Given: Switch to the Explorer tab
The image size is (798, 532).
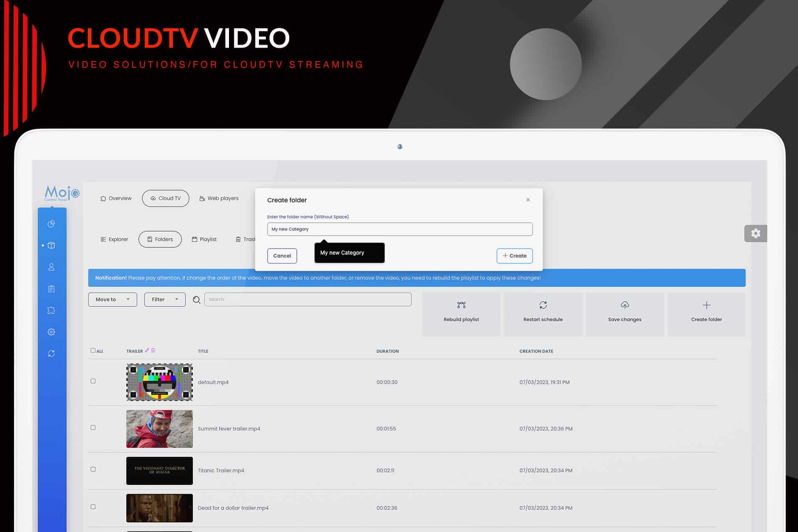Looking at the screenshot, I should point(114,239).
